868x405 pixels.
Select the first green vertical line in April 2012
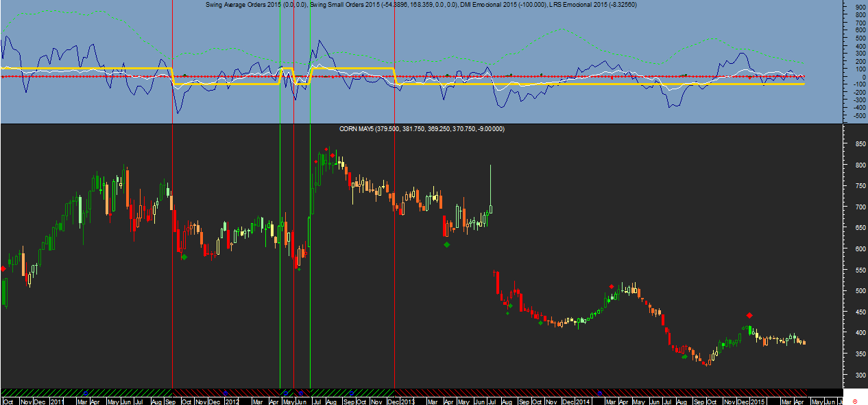pos(280,194)
